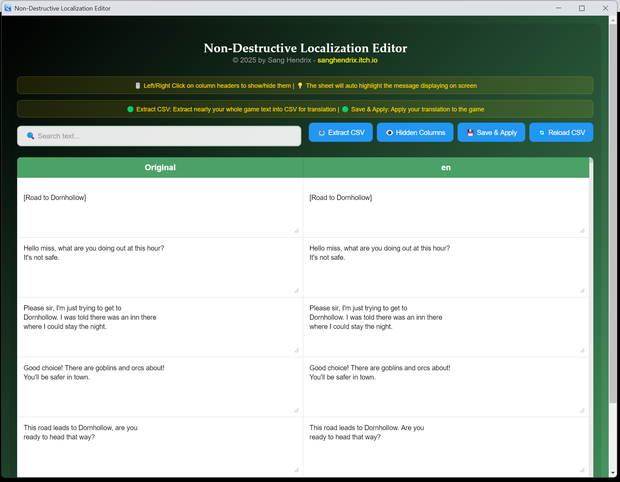Click the mouse icon in the Left/Right Click hint
Screen dimensions: 620x482
(x=138, y=85)
